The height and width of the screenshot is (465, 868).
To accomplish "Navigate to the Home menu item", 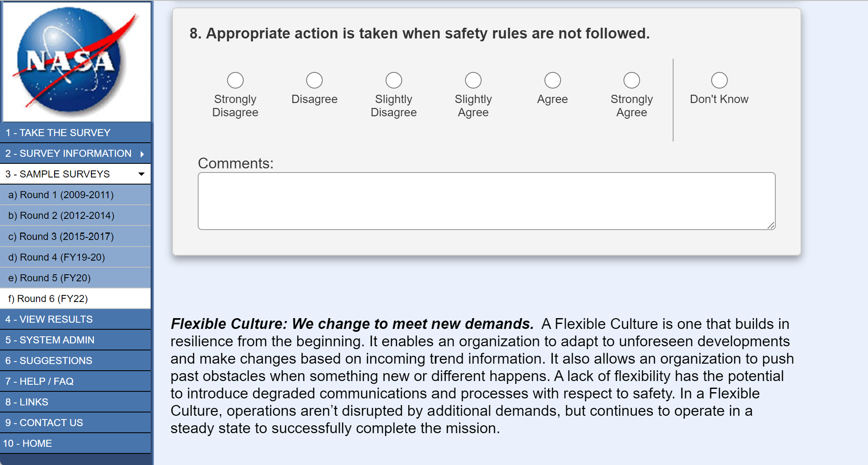I will (x=27, y=443).
